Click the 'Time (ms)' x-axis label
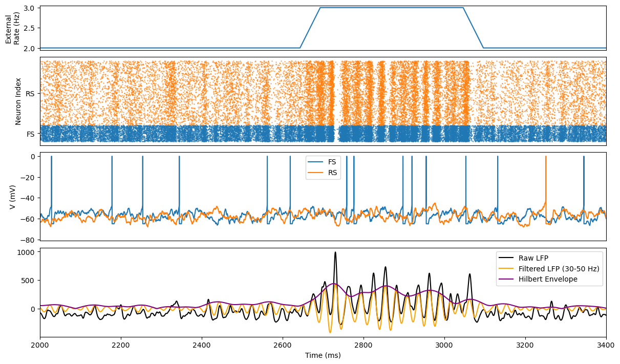 (323, 355)
